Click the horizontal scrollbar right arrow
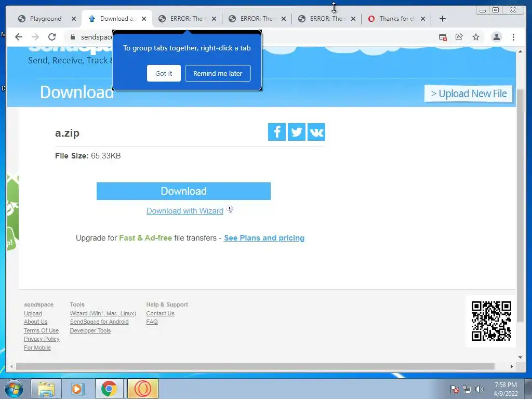The image size is (532, 399). 512,366
